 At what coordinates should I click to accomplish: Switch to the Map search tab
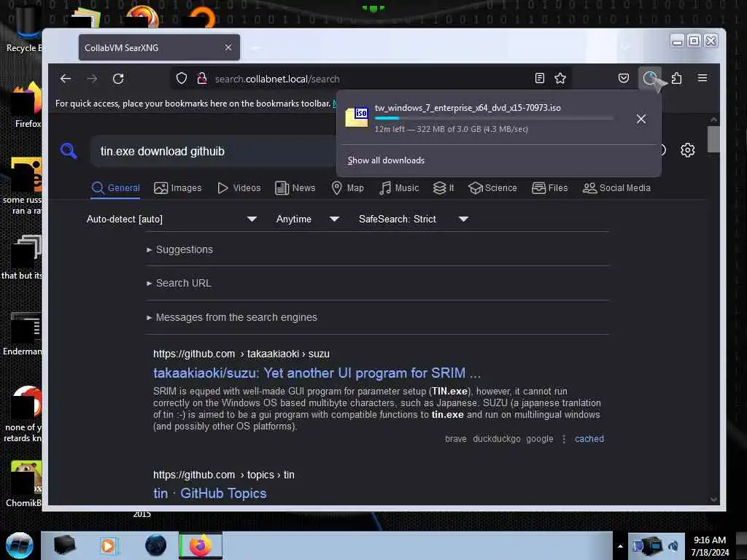[348, 188]
